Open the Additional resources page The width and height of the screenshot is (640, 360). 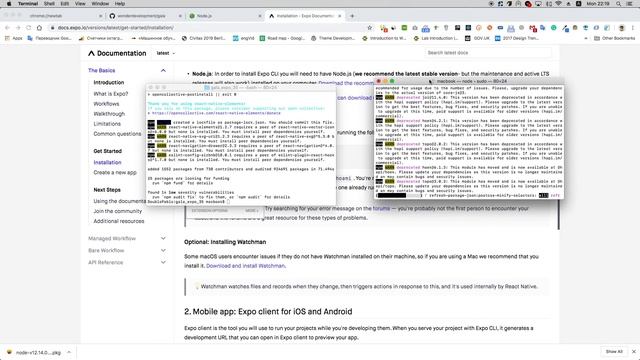click(119, 221)
